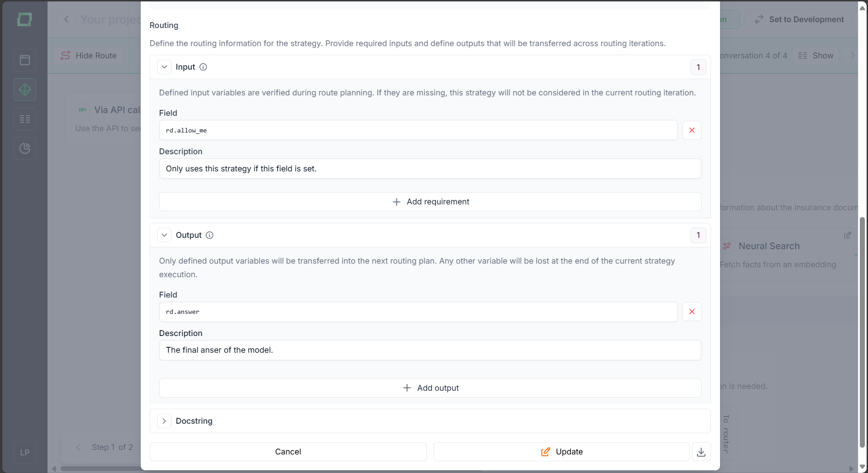This screenshot has height=473, width=868.
Task: Open the Output info tooltip icon
Action: point(210,235)
